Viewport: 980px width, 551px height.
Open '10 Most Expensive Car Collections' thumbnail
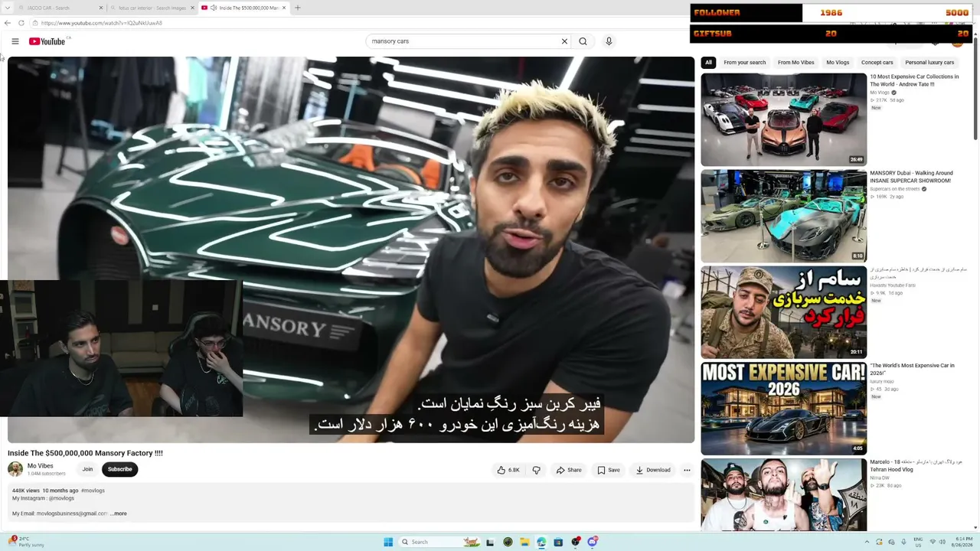[x=783, y=119]
